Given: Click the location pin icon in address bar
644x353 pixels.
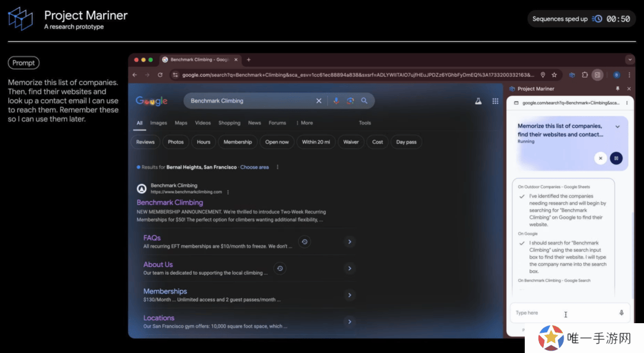Looking at the screenshot, I should tap(543, 75).
